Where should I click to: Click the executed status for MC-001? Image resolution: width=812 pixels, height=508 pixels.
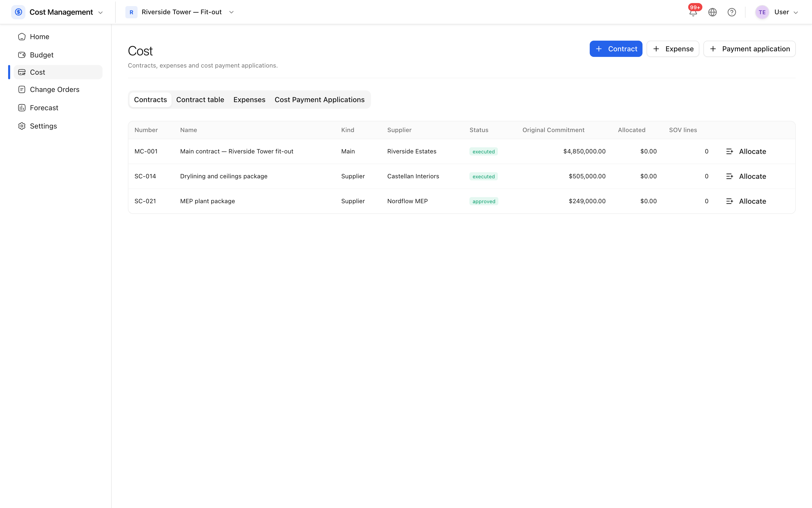[483, 152]
